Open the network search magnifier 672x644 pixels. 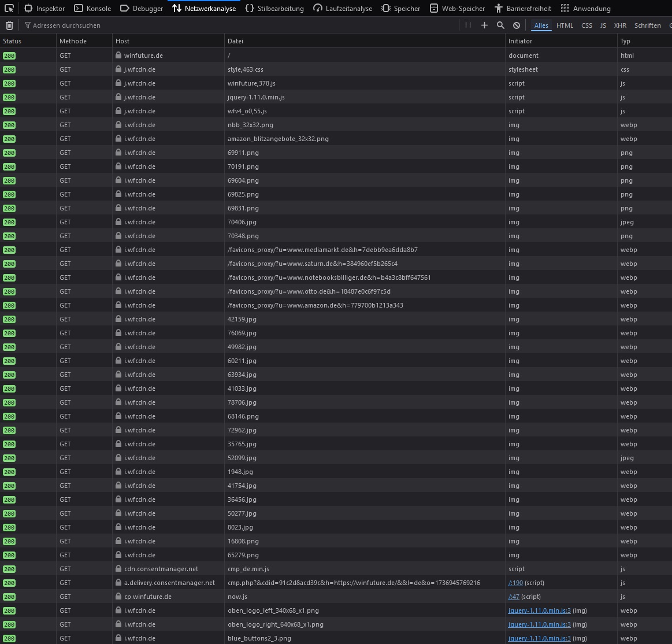pyautogui.click(x=500, y=25)
